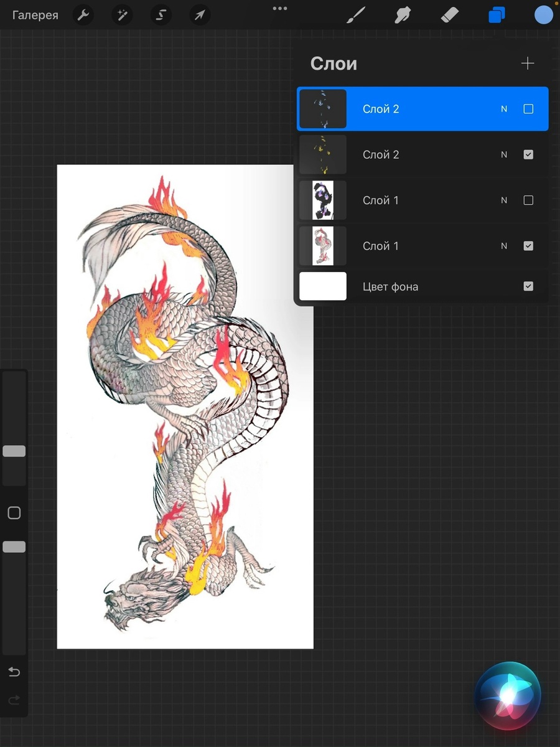The width and height of the screenshot is (560, 747).
Task: Open blend mode N of highlighted Слой 2
Action: click(504, 109)
